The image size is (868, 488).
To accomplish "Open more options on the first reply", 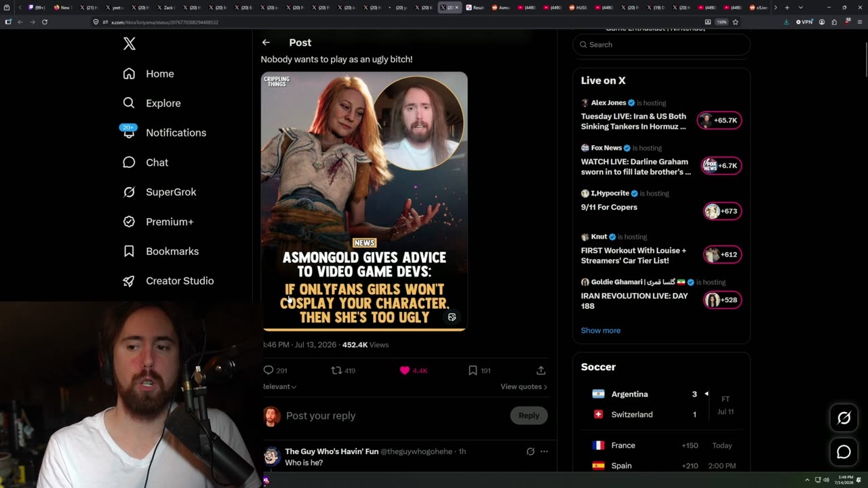I will click(x=544, y=451).
